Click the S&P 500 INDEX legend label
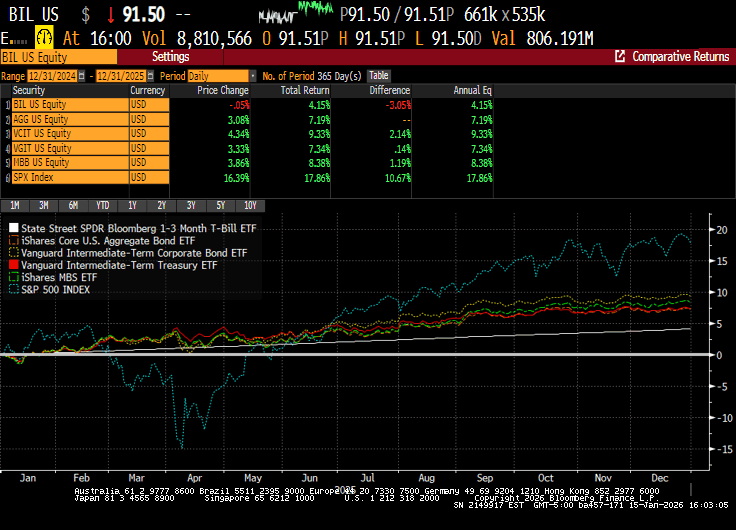This screenshot has height=530, width=736. click(x=55, y=290)
